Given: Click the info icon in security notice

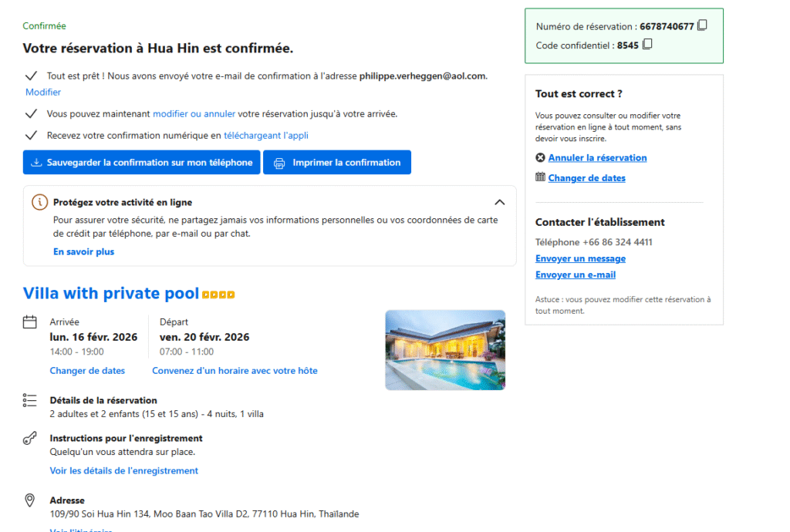Looking at the screenshot, I should click(39, 203).
